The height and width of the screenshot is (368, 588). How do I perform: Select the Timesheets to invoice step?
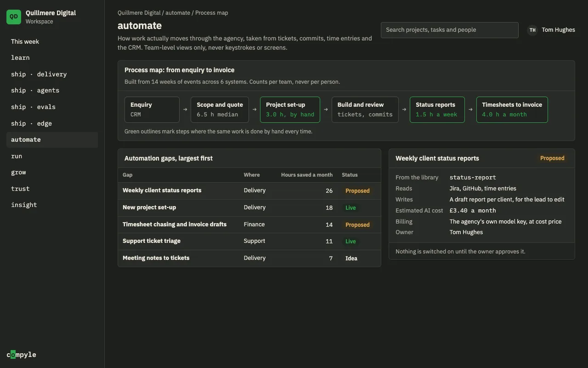(x=512, y=109)
